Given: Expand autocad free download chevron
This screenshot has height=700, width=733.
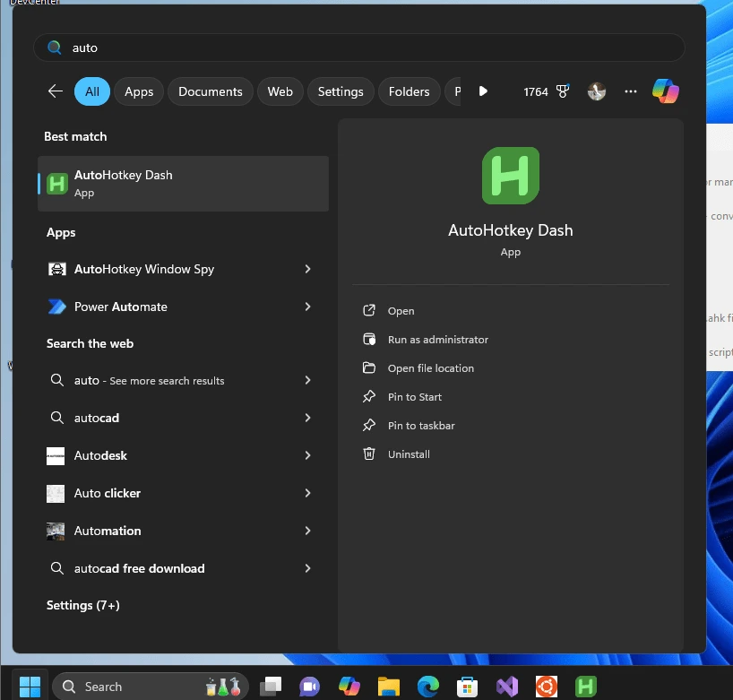Looking at the screenshot, I should pyautogui.click(x=307, y=568).
